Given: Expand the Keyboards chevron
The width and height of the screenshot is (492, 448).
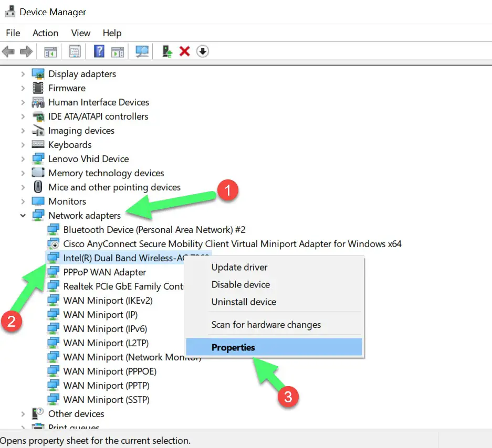Looking at the screenshot, I should point(23,145).
